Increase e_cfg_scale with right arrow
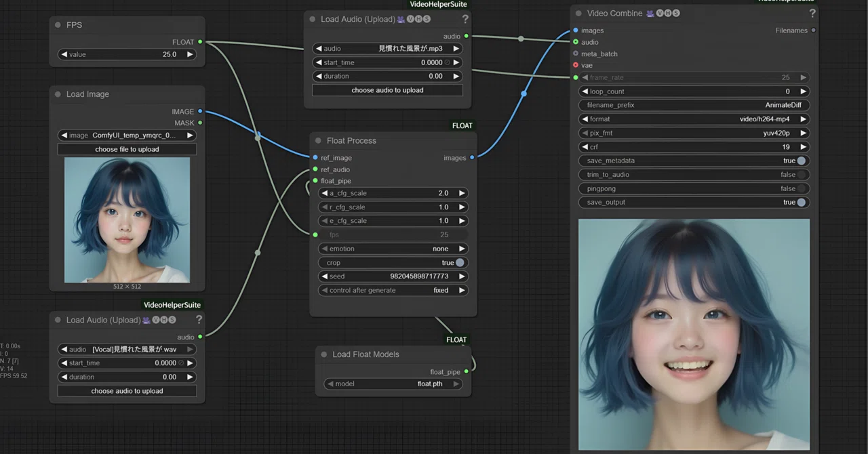This screenshot has height=454, width=868. pyautogui.click(x=462, y=221)
